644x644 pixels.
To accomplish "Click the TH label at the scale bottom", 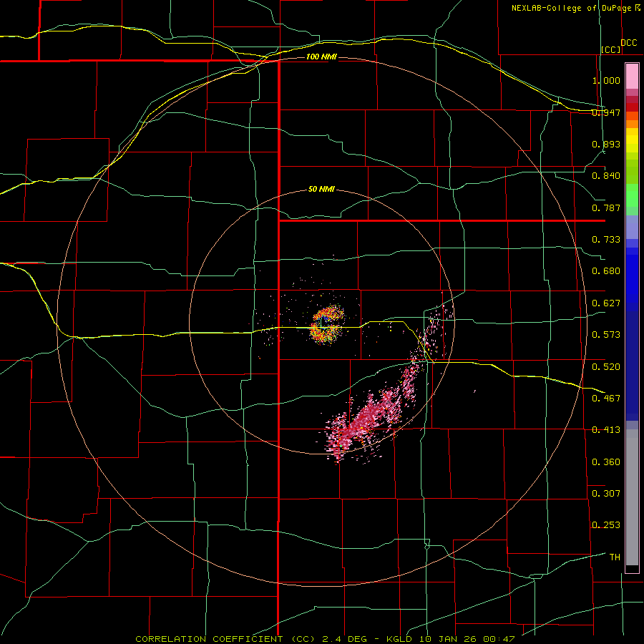I will click(615, 557).
